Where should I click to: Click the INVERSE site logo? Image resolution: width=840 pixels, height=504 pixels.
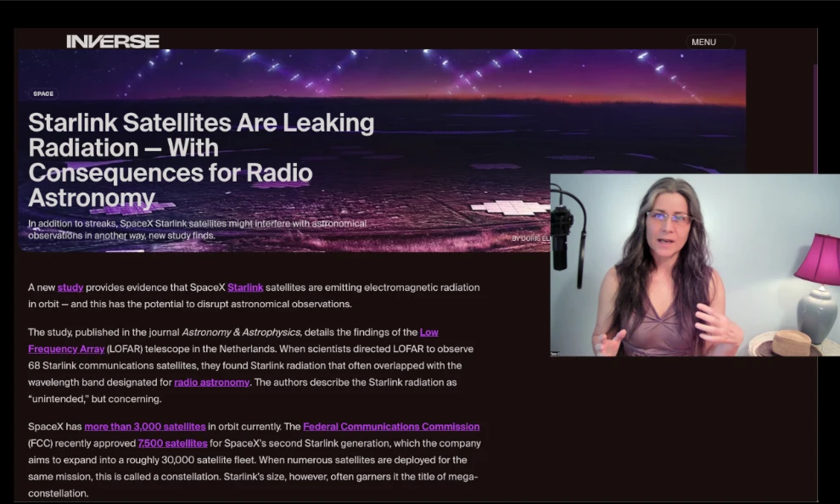coord(113,42)
